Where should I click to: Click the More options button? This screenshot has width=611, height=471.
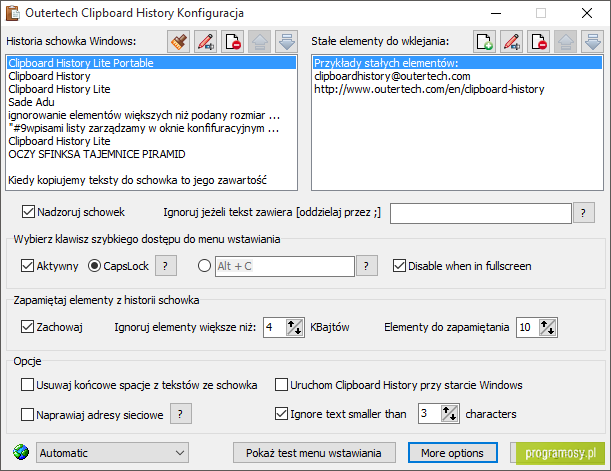click(x=452, y=453)
